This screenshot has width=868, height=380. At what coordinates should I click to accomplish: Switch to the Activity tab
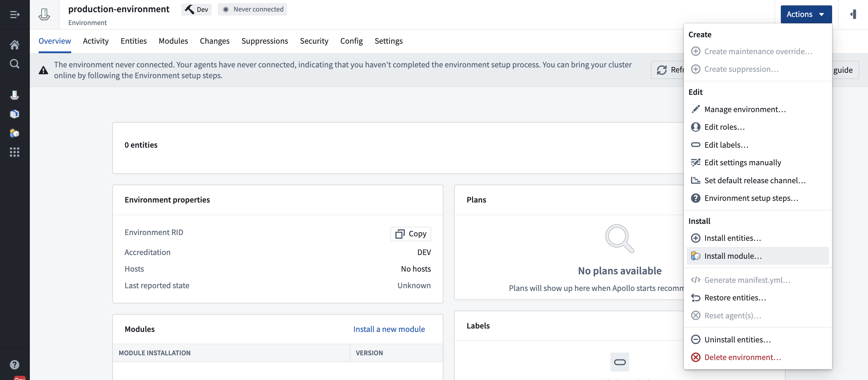(x=96, y=41)
